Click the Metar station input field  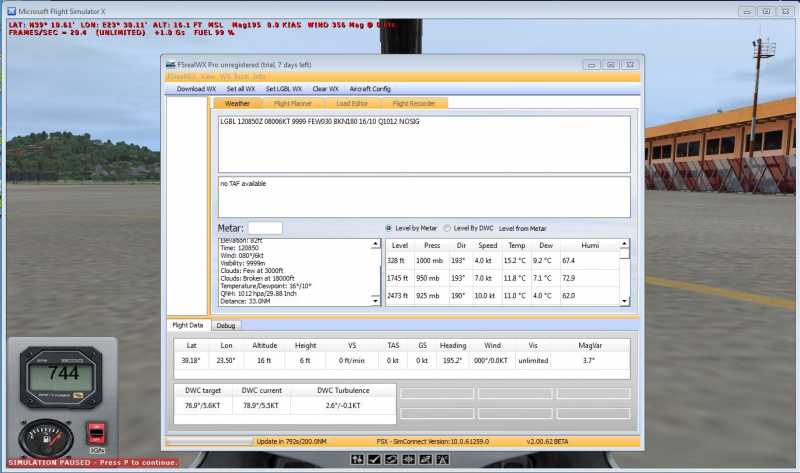pos(265,228)
